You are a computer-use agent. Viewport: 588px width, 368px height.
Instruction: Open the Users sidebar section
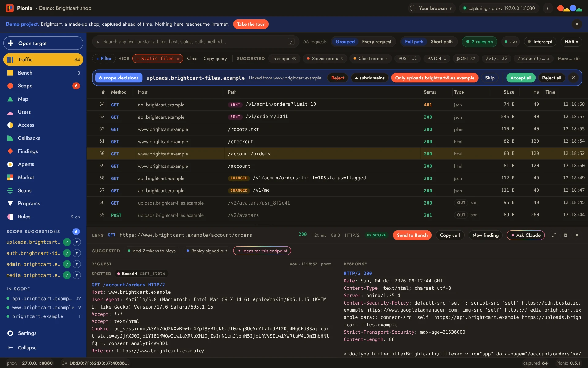tap(43, 112)
